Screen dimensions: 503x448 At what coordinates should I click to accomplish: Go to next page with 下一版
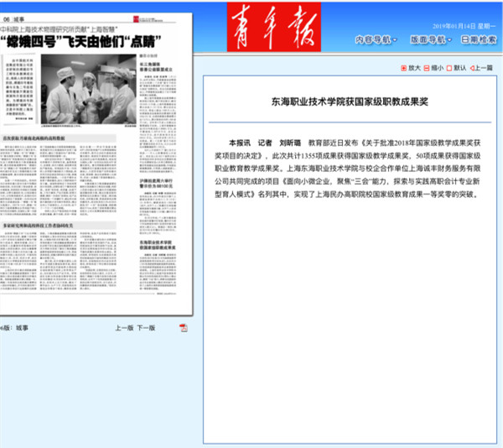point(146,327)
